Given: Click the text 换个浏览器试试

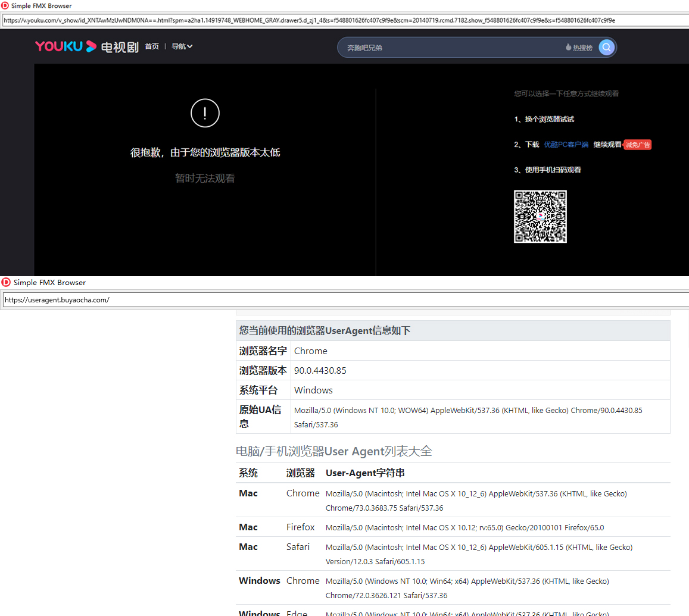Looking at the screenshot, I should click(x=549, y=120).
